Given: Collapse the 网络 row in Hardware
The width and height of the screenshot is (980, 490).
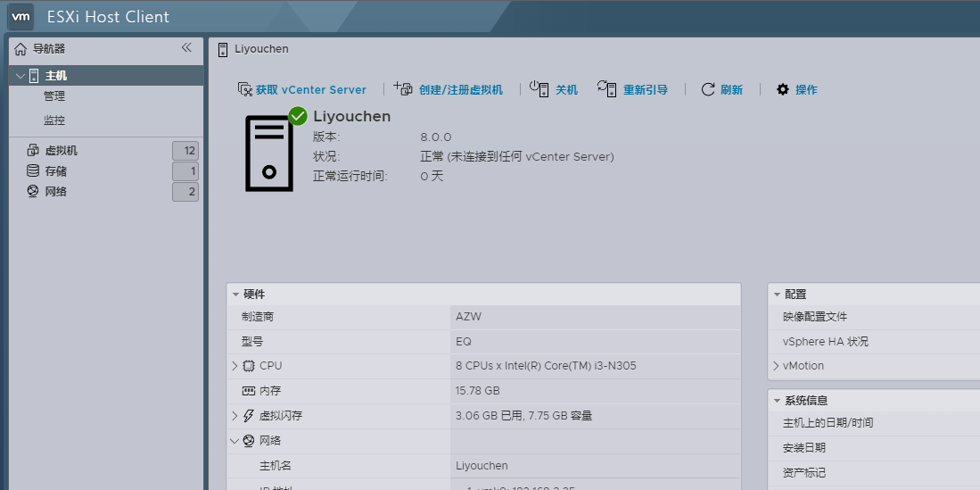Looking at the screenshot, I should coord(235,441).
